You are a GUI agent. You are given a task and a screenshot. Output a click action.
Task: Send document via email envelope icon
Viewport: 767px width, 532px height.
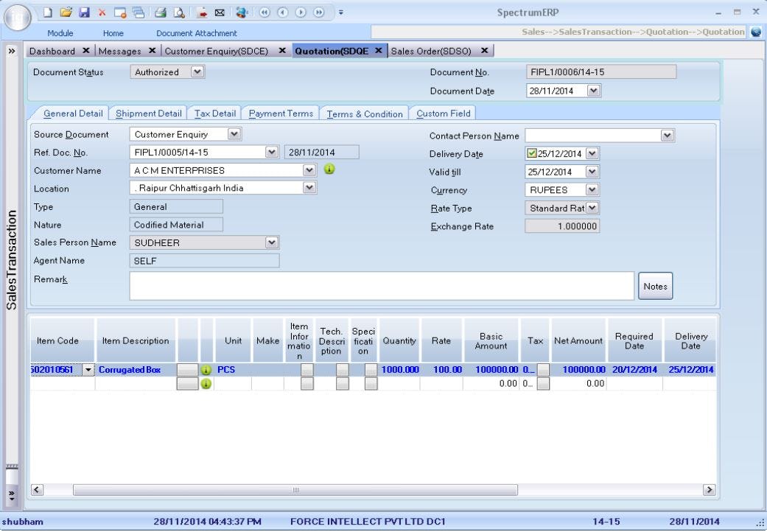[x=220, y=11]
